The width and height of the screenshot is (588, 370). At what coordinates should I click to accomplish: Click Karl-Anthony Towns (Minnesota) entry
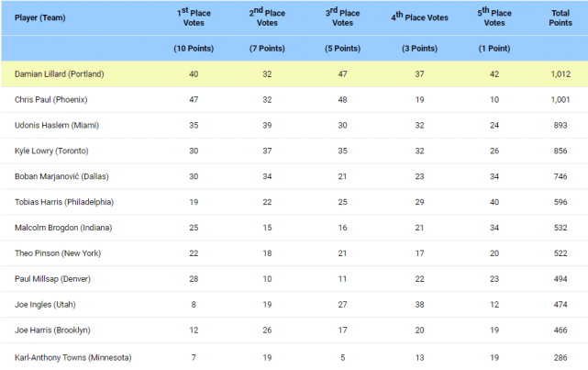(x=73, y=357)
